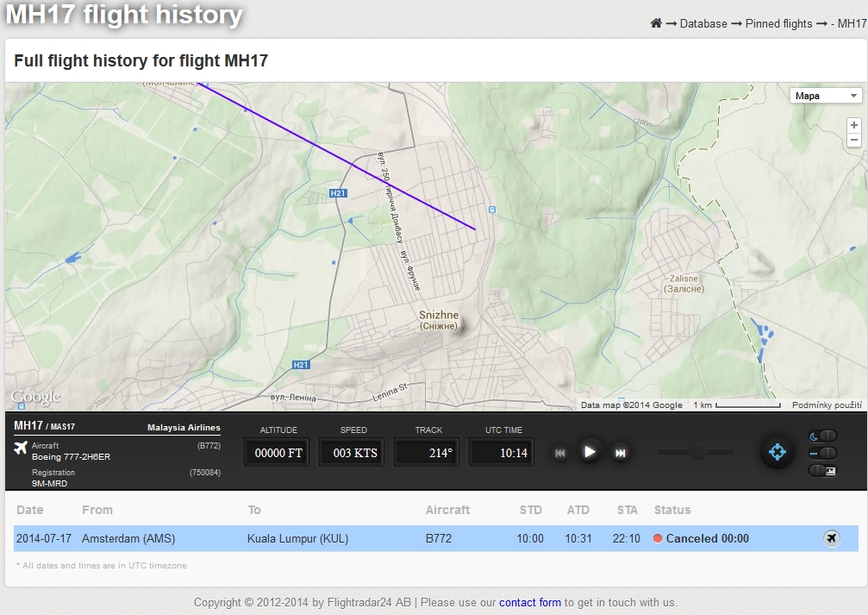
Task: Click the Canceled 00:00 status text
Action: coord(707,538)
